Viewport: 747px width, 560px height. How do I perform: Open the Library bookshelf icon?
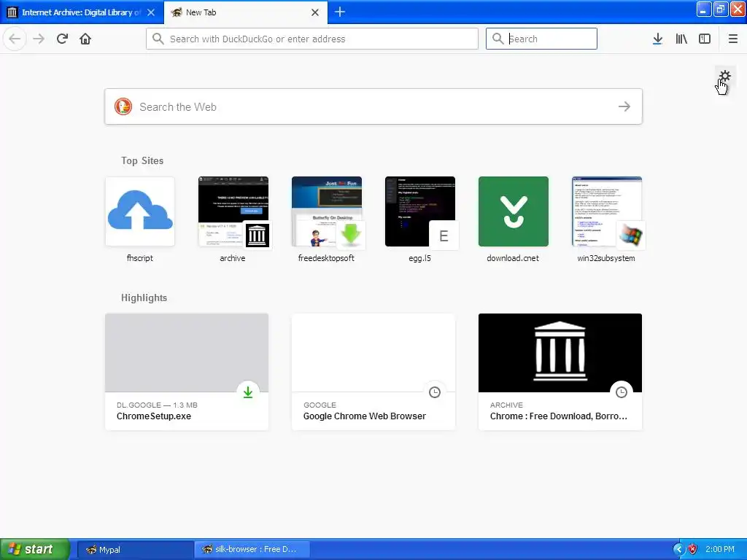click(x=681, y=39)
